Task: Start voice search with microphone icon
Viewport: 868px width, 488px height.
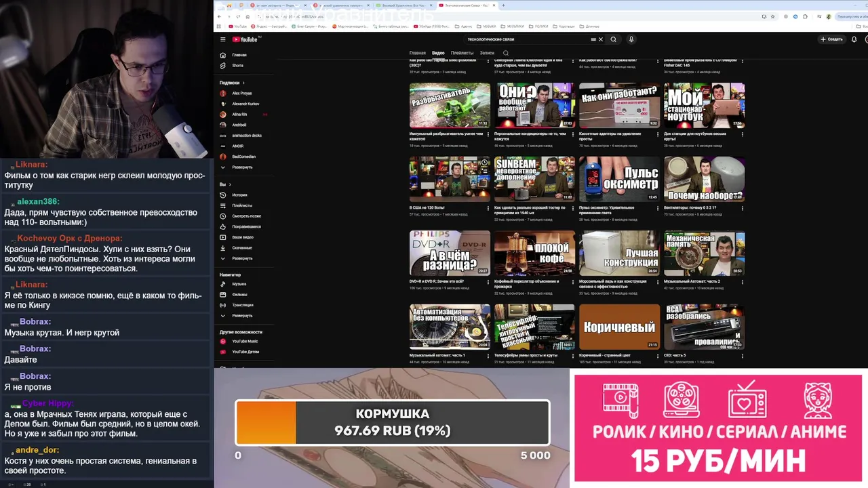Action: [631, 39]
